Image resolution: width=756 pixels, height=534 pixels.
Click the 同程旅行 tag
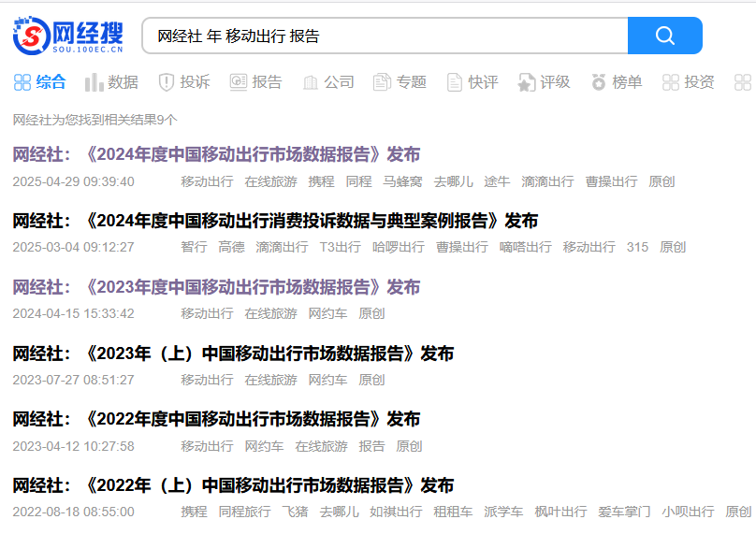244,512
